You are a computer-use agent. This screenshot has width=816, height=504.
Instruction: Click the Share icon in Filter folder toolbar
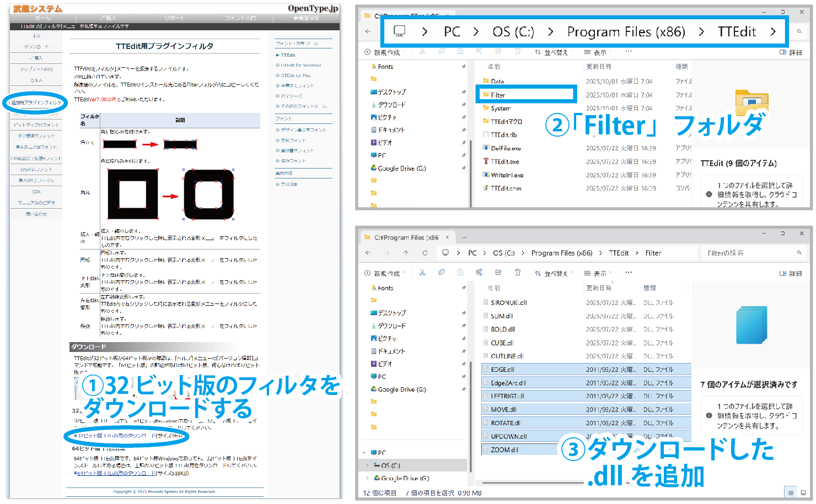coord(498,273)
